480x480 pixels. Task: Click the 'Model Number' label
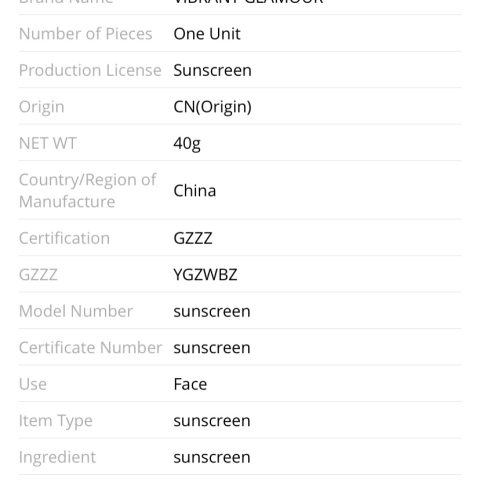click(76, 311)
